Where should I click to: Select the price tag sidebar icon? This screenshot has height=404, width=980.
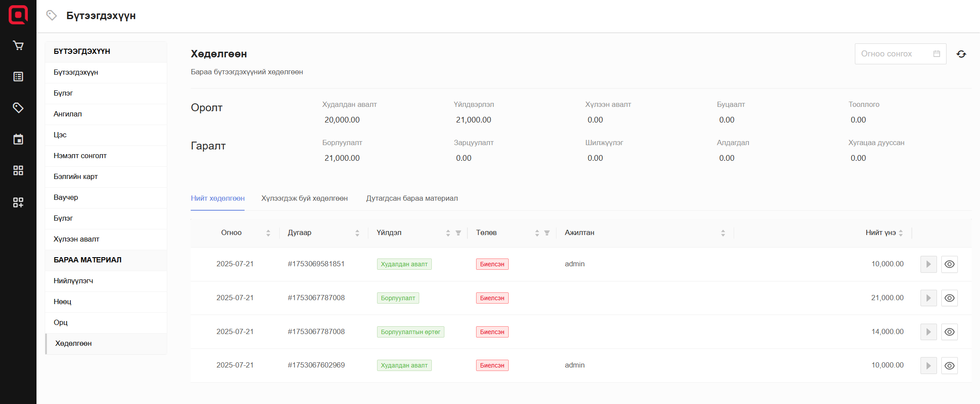[x=18, y=108]
